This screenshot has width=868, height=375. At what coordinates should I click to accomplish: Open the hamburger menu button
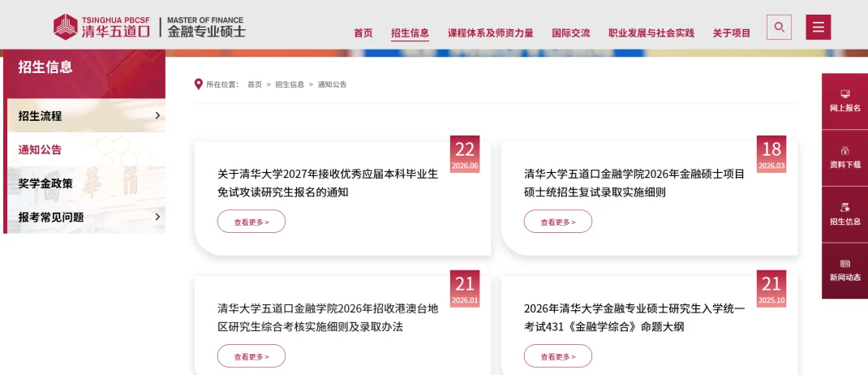tap(819, 27)
